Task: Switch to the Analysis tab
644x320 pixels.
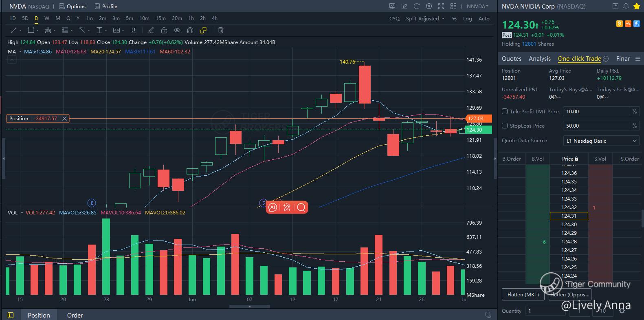Action: pyautogui.click(x=540, y=59)
